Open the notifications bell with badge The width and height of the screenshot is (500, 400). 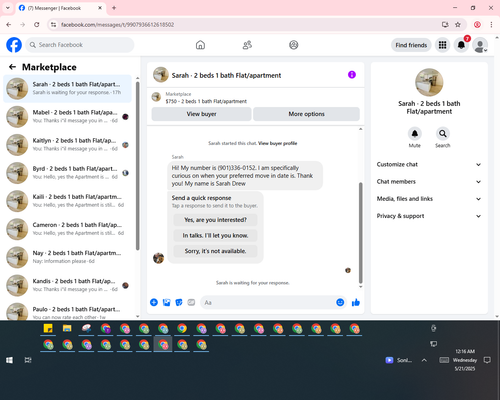coord(461,45)
